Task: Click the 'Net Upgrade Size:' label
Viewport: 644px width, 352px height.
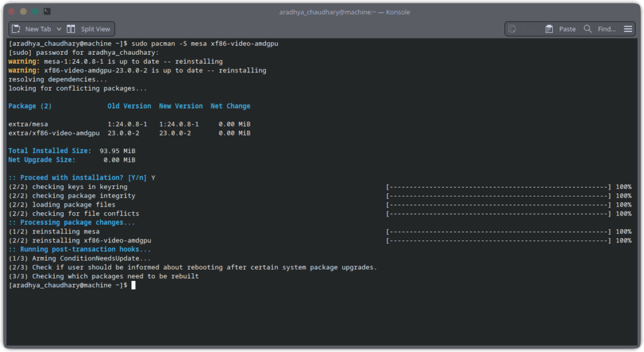Action: click(42, 160)
